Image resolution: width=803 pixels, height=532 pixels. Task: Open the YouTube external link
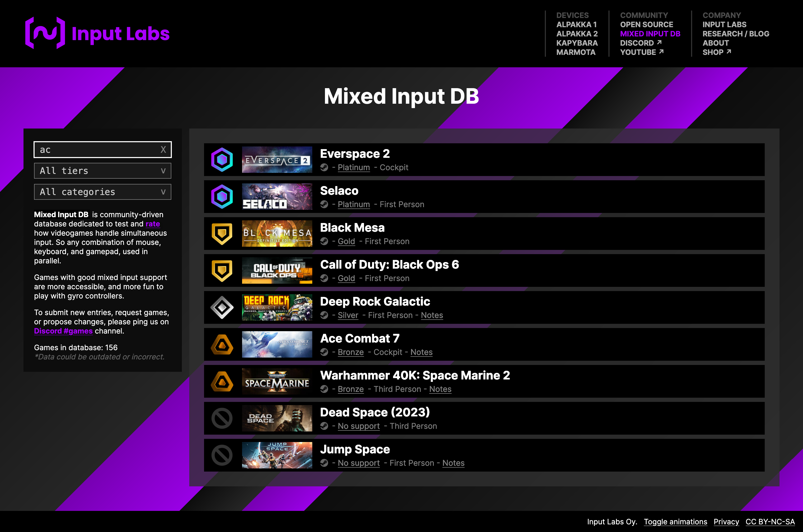[642, 52]
